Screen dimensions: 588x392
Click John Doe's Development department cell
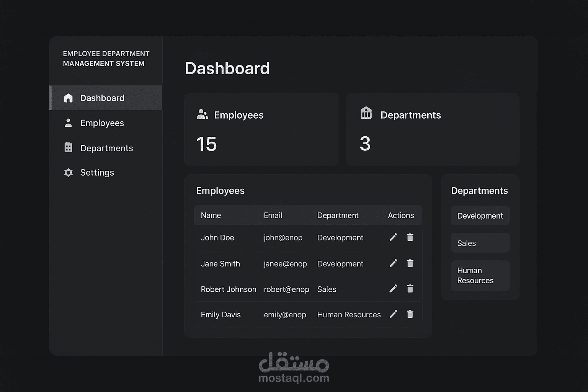340,238
